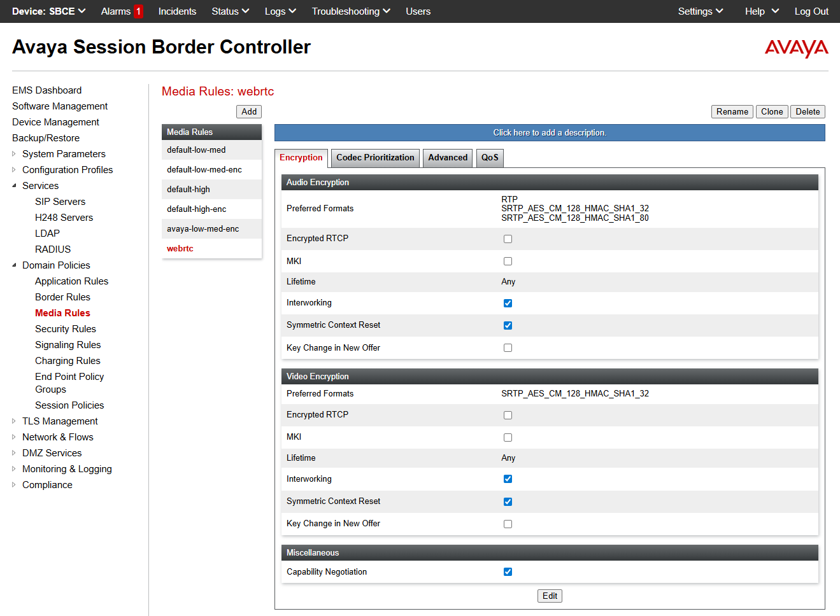Screen dimensions: 840x616
Task: Expand the TLS Management node
Action: [14, 421]
